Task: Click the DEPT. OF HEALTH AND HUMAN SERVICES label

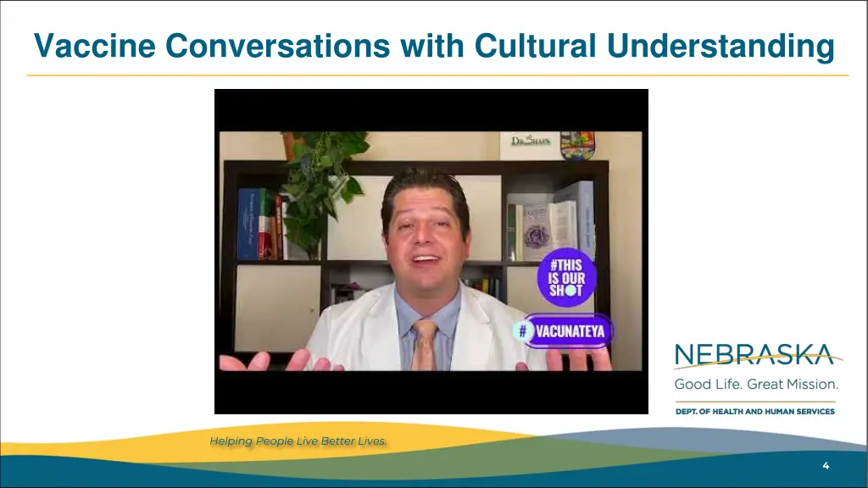Action: click(x=755, y=412)
